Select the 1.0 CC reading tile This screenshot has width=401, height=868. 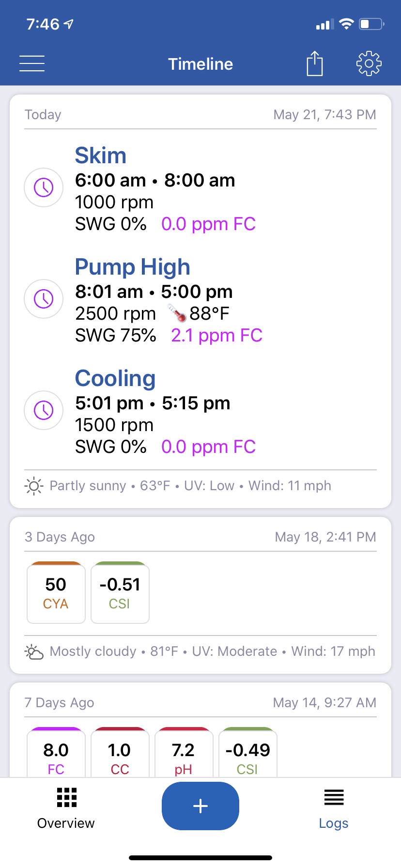coord(120,752)
